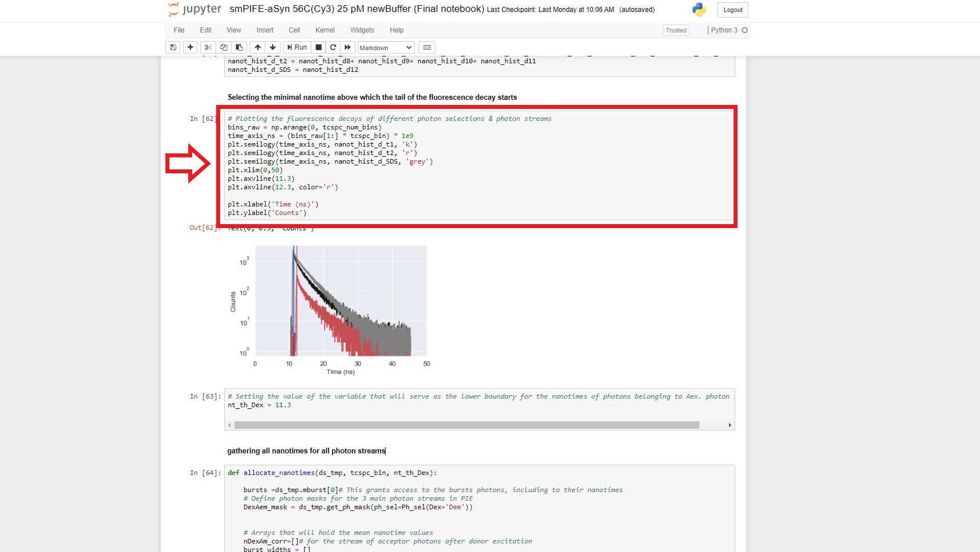This screenshot has width=980, height=552.
Task: Restart kernel and rerun all cells
Action: pyautogui.click(x=348, y=47)
